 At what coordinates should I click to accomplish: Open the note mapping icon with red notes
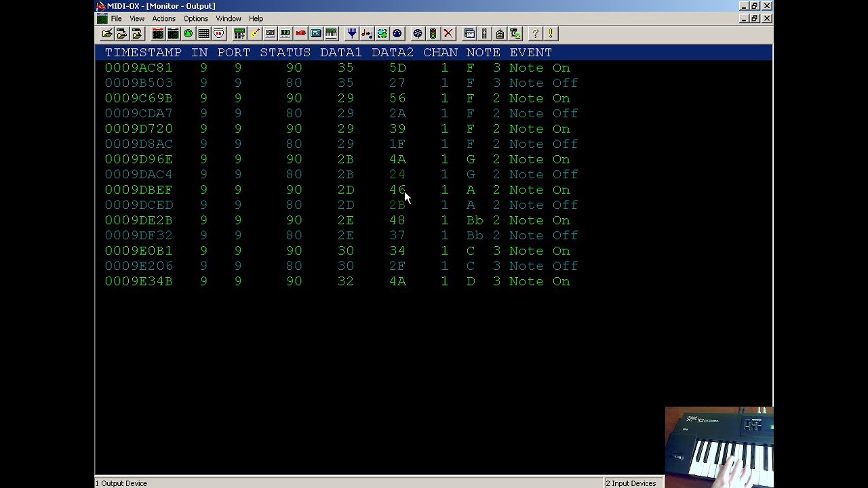[367, 33]
